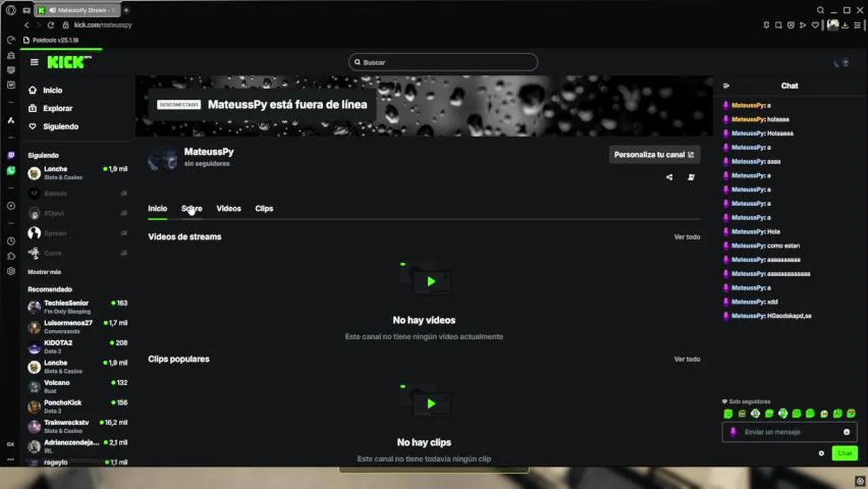Click Ver todo next to Clips populares

point(687,359)
